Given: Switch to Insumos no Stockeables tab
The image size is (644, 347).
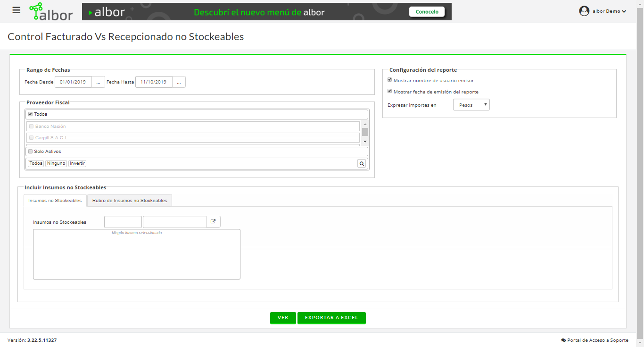Looking at the screenshot, I should pyautogui.click(x=55, y=201).
